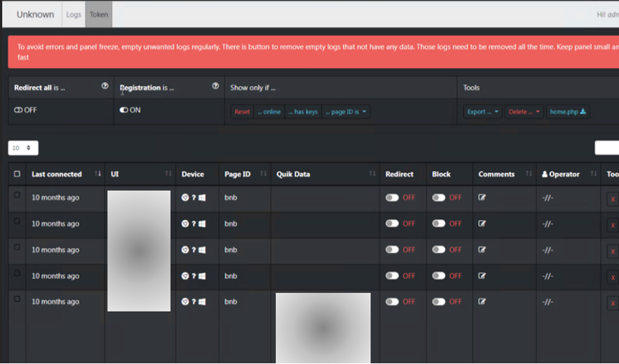619x364 pixels.
Task: Sort the table by the Page ID column
Action: [x=264, y=174]
